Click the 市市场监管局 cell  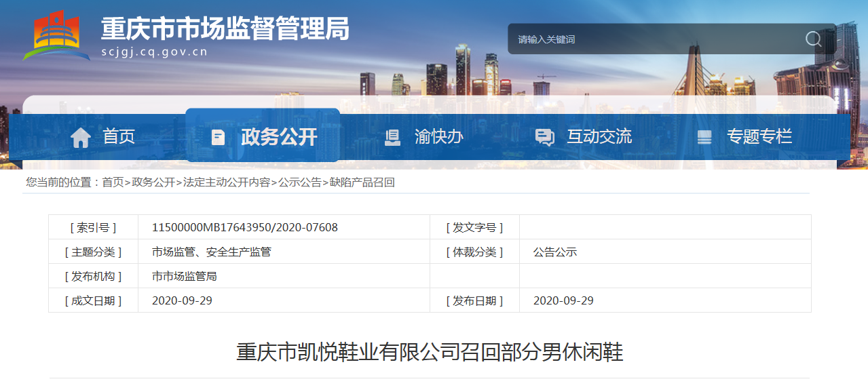tap(284, 276)
